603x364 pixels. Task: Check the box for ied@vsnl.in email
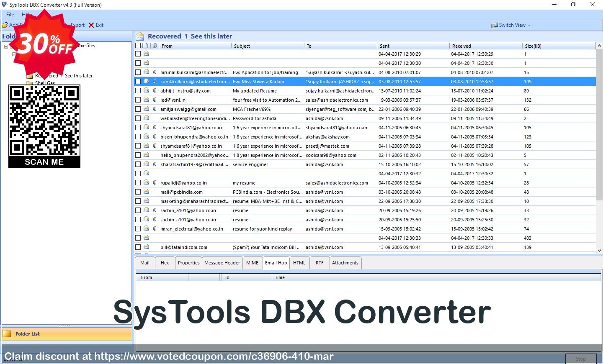pyautogui.click(x=138, y=100)
